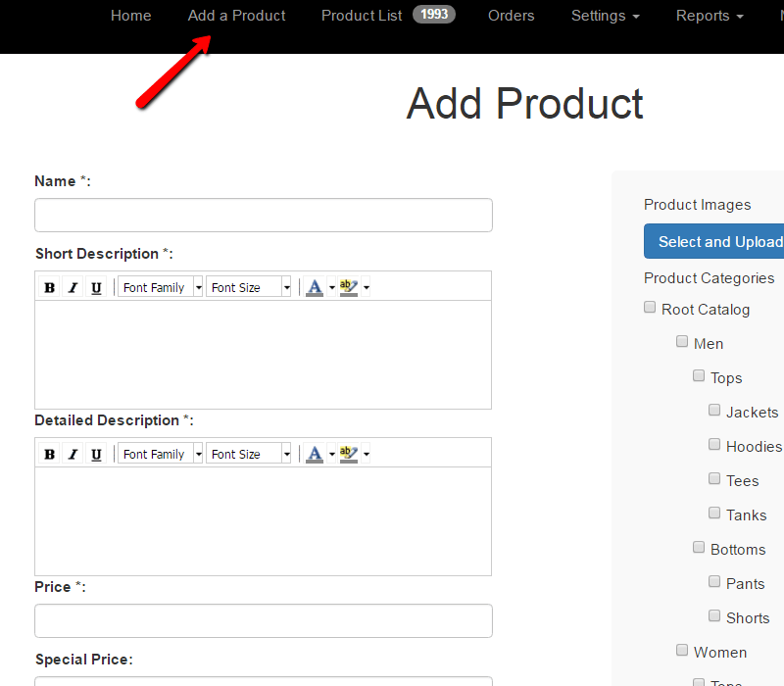Click Bold icon in Detailed Description editor
Screen dimensions: 784x686
(49, 454)
